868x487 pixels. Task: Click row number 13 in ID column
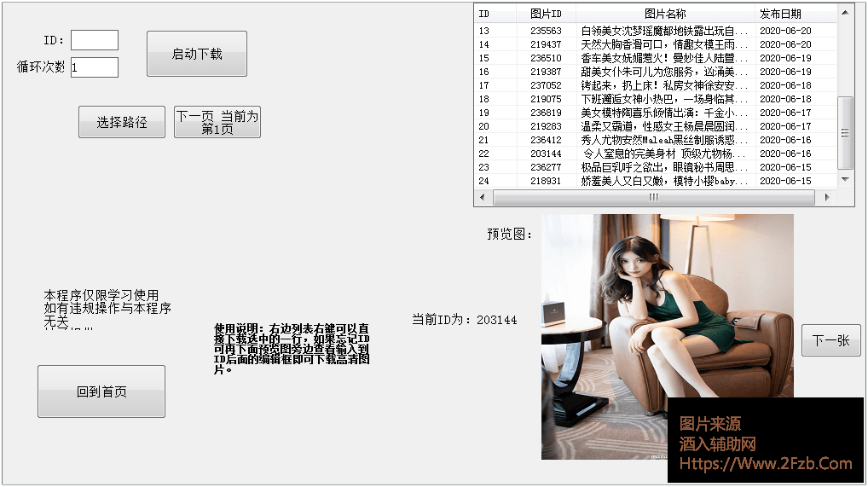tap(483, 31)
